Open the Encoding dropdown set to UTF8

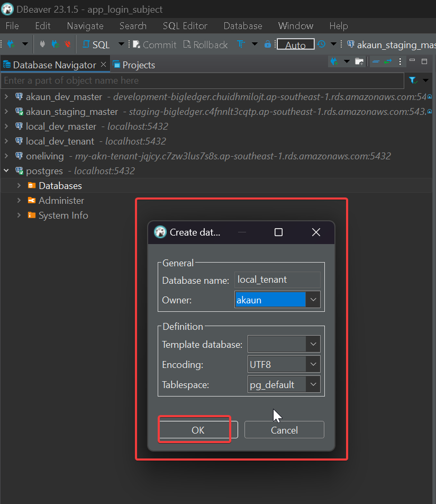pos(313,364)
